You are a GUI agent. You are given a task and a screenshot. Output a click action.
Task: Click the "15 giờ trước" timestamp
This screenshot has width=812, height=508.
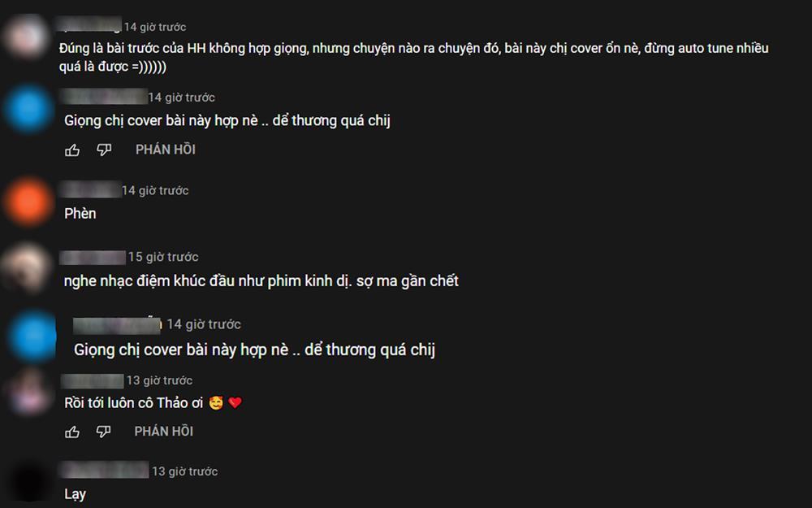163,257
